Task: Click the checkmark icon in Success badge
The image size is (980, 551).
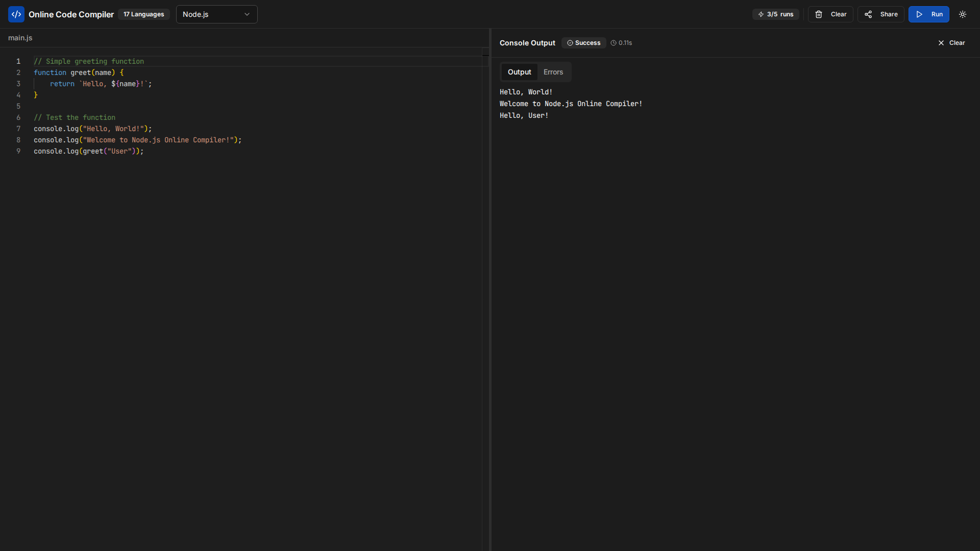Action: point(570,43)
